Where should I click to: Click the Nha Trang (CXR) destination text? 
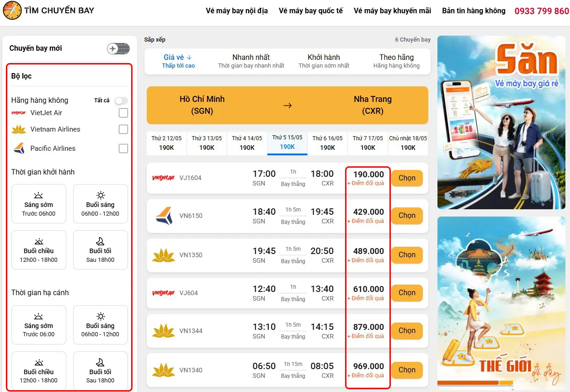pos(373,105)
